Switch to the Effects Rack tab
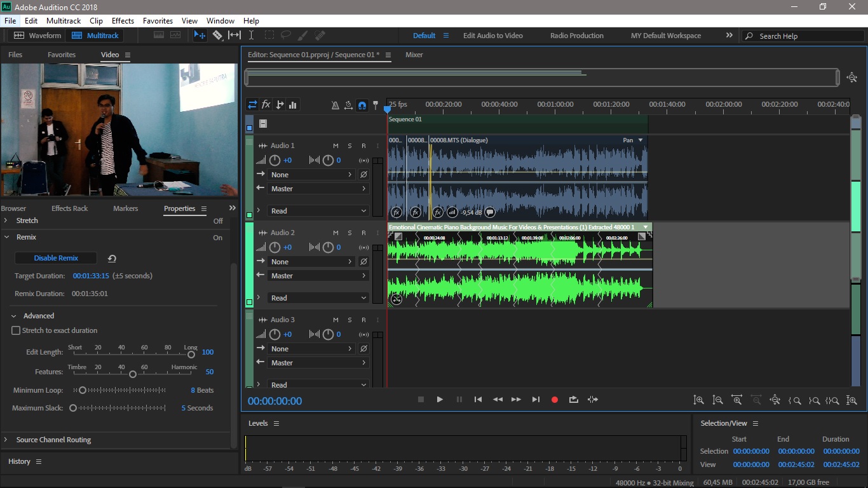This screenshot has height=488, width=868. [x=69, y=208]
